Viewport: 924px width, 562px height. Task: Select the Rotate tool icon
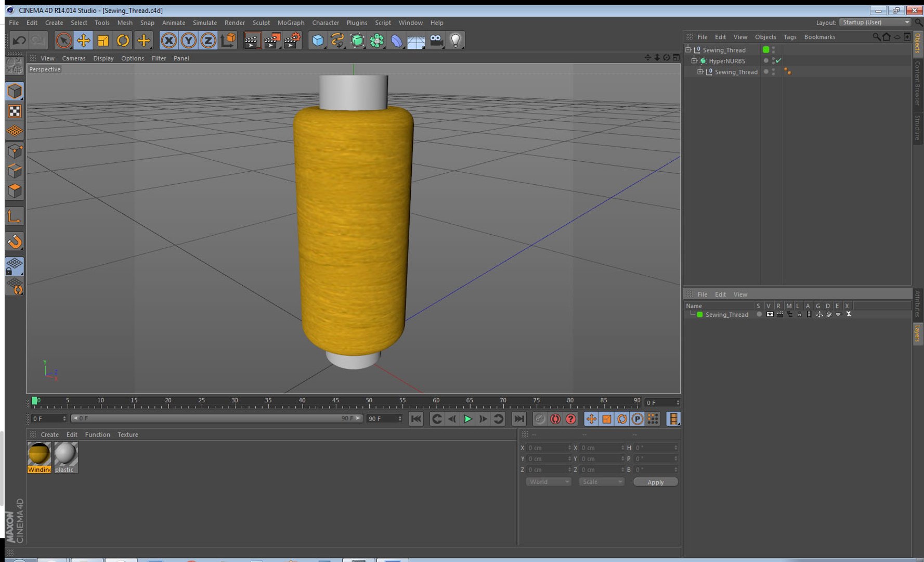[x=123, y=41]
